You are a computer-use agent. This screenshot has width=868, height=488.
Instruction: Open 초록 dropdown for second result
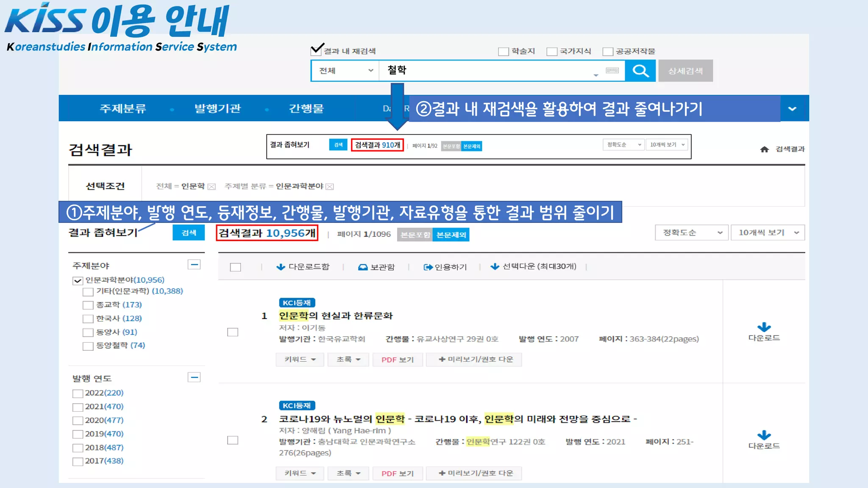[x=348, y=473]
